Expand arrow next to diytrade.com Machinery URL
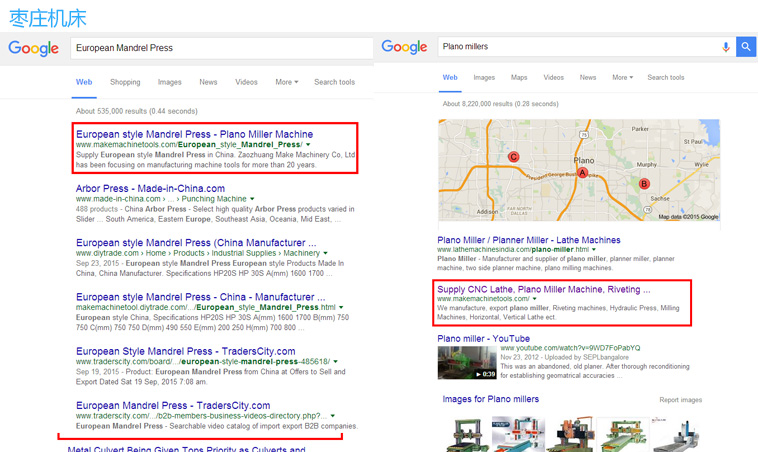 point(325,253)
